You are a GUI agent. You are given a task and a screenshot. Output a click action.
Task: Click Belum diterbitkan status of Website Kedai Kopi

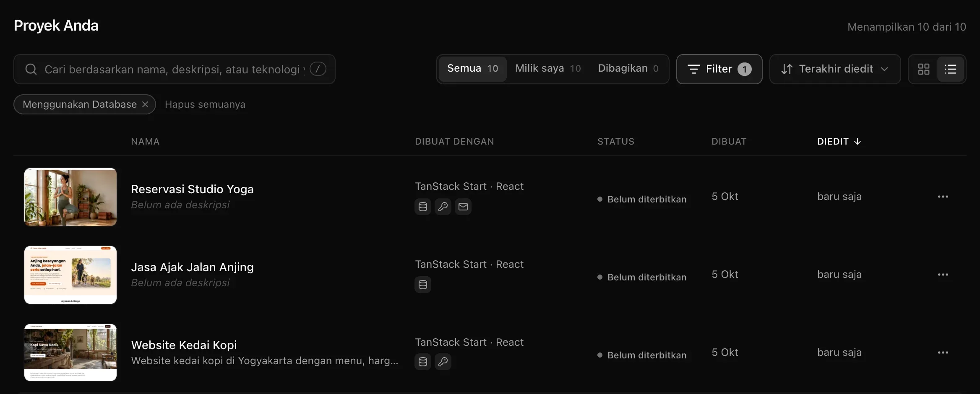click(642, 355)
